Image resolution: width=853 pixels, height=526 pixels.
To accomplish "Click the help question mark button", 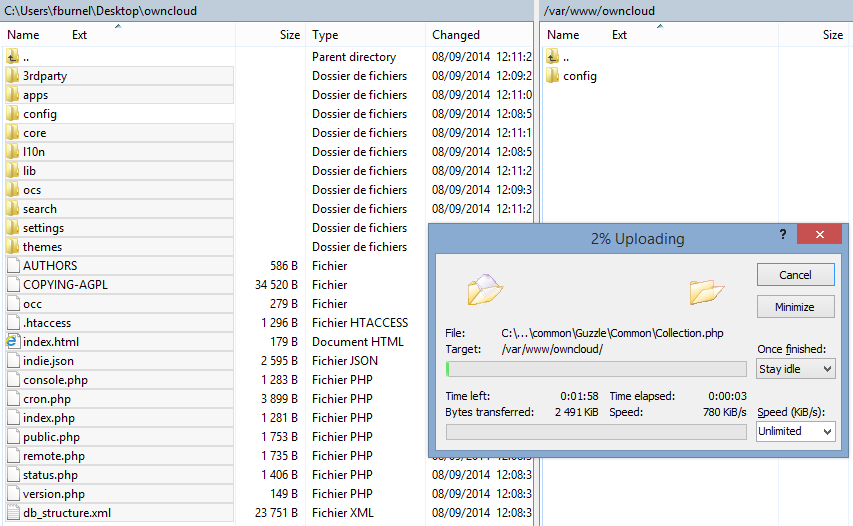I will tap(783, 234).
